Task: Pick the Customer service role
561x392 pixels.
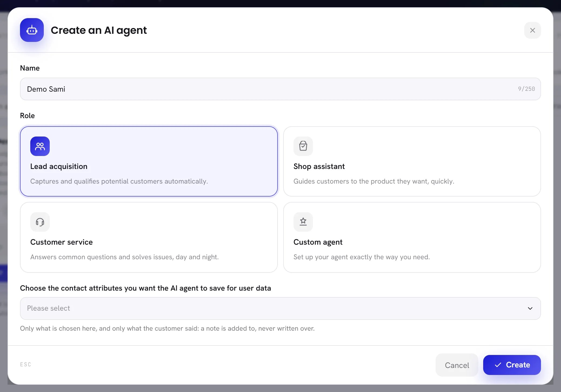Action: [149, 237]
